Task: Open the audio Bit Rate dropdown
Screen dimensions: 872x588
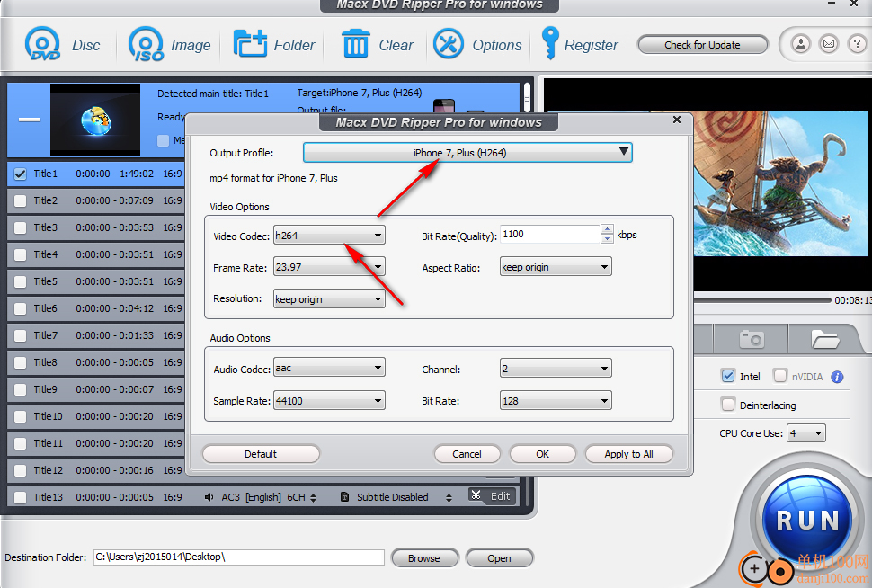Action: point(556,400)
